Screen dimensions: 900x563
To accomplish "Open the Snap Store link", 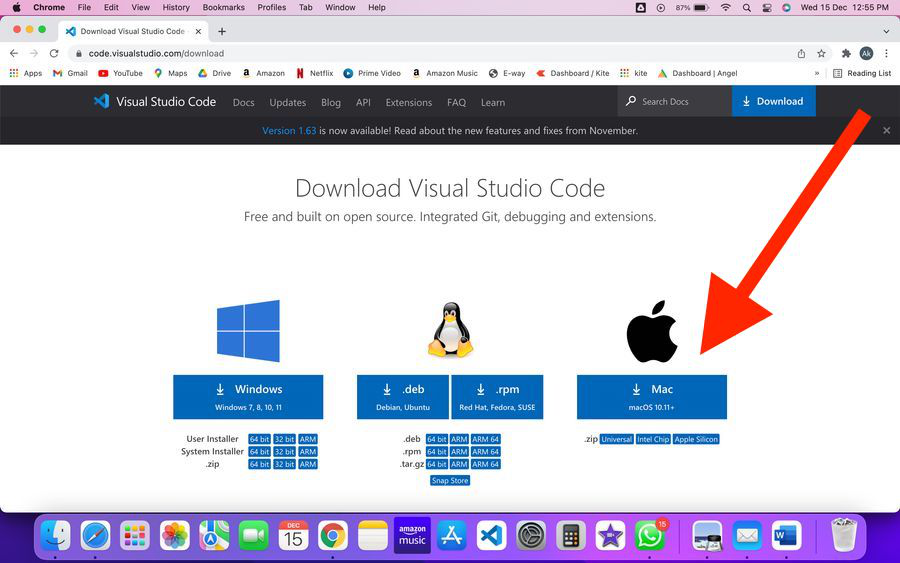I will click(x=450, y=480).
